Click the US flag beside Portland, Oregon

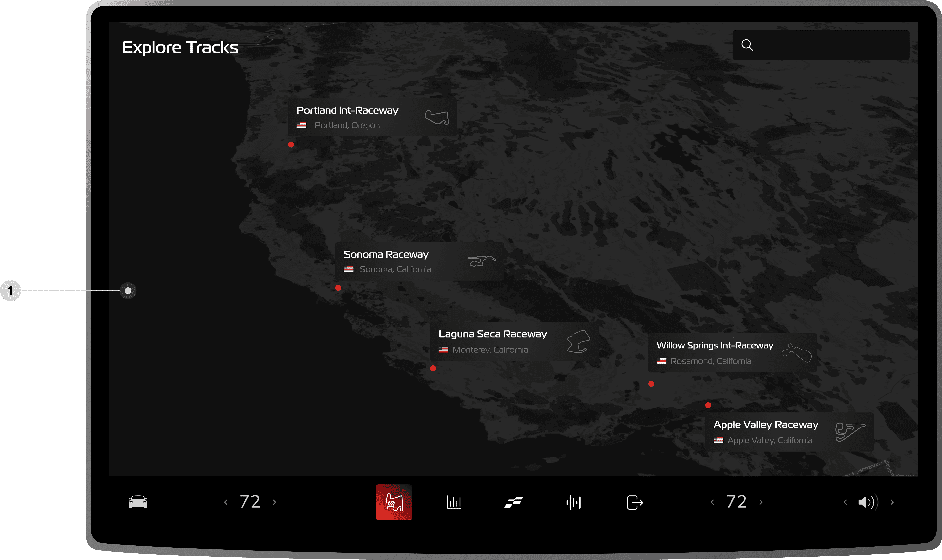301,125
